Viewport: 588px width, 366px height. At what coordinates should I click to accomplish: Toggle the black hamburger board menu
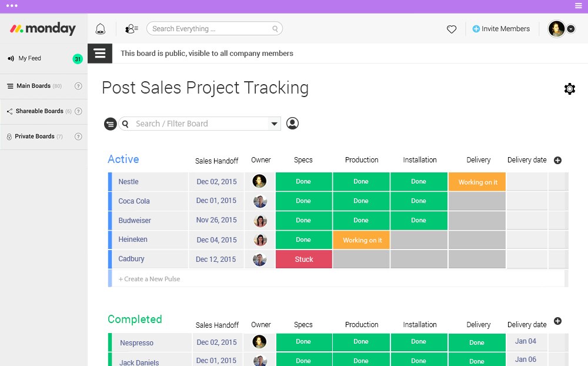(100, 54)
